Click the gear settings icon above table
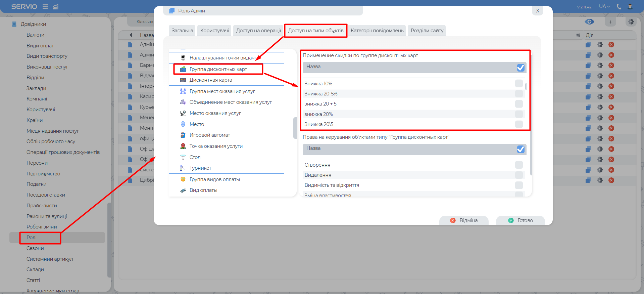Image resolution: width=644 pixels, height=294 pixels. tap(631, 22)
